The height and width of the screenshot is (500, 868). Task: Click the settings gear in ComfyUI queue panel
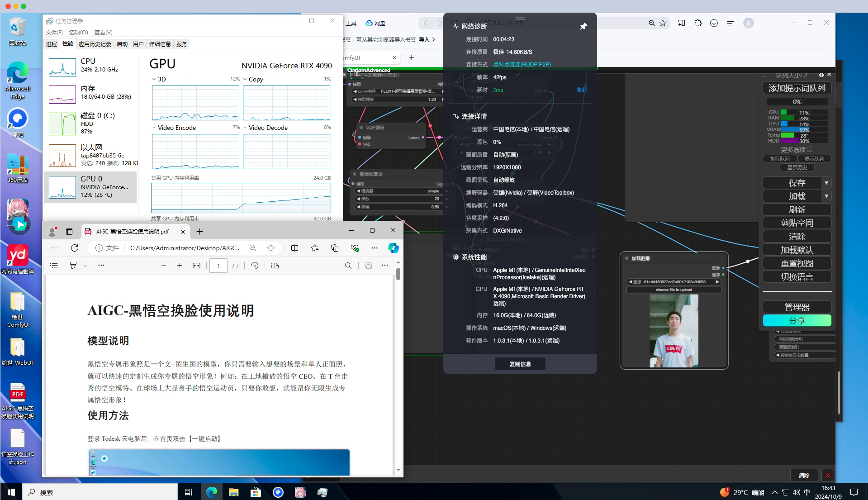pos(821,75)
